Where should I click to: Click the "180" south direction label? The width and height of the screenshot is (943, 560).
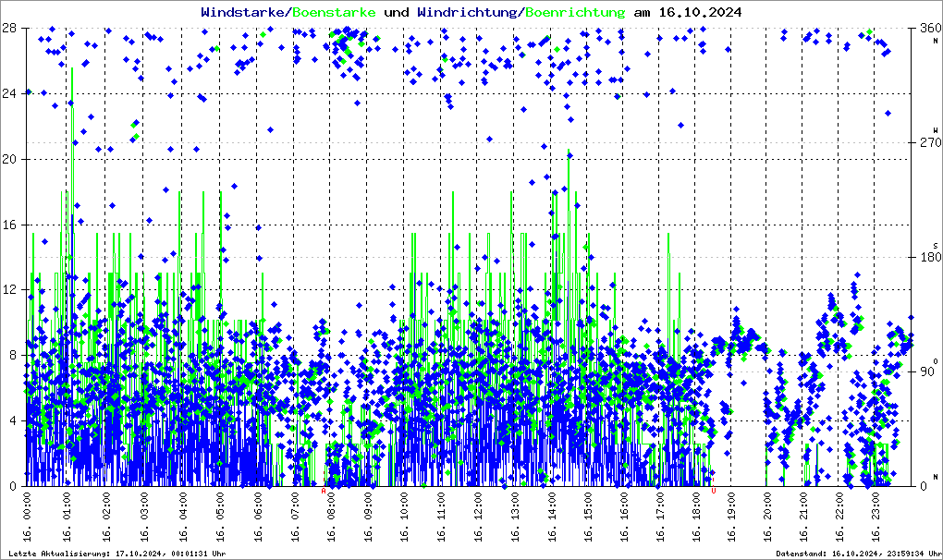[x=927, y=258]
